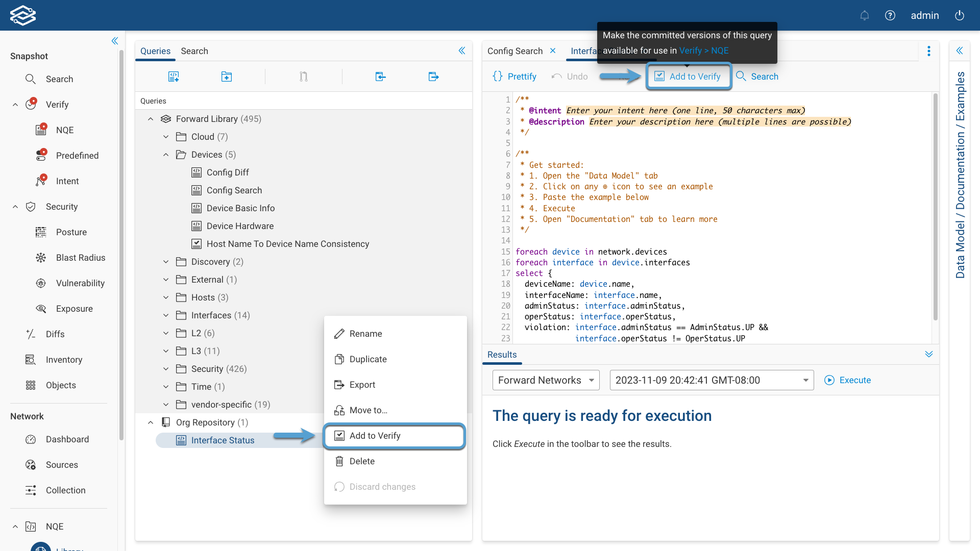Screen dimensions: 980x551
Task: Close the Config Search tab
Action: 553,51
